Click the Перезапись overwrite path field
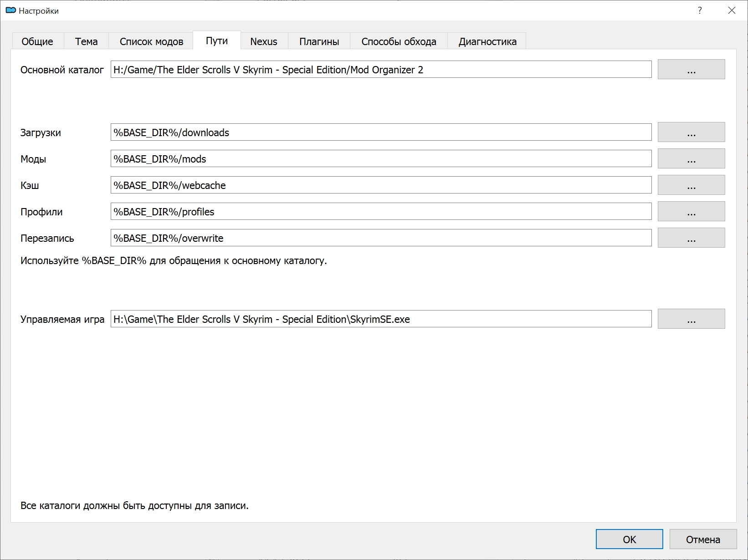The image size is (748, 560). [381, 238]
